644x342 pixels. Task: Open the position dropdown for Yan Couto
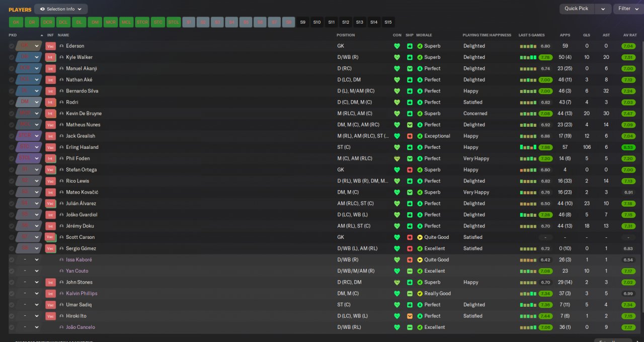coord(37,271)
